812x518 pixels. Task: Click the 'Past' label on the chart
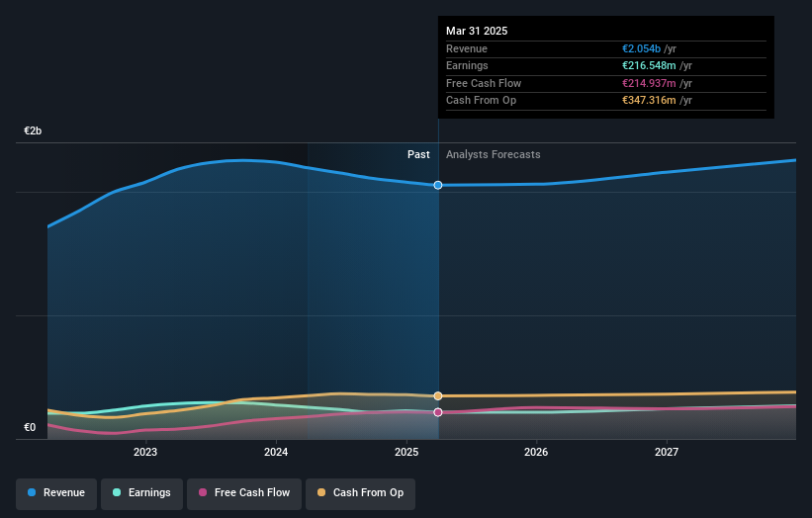(x=418, y=154)
